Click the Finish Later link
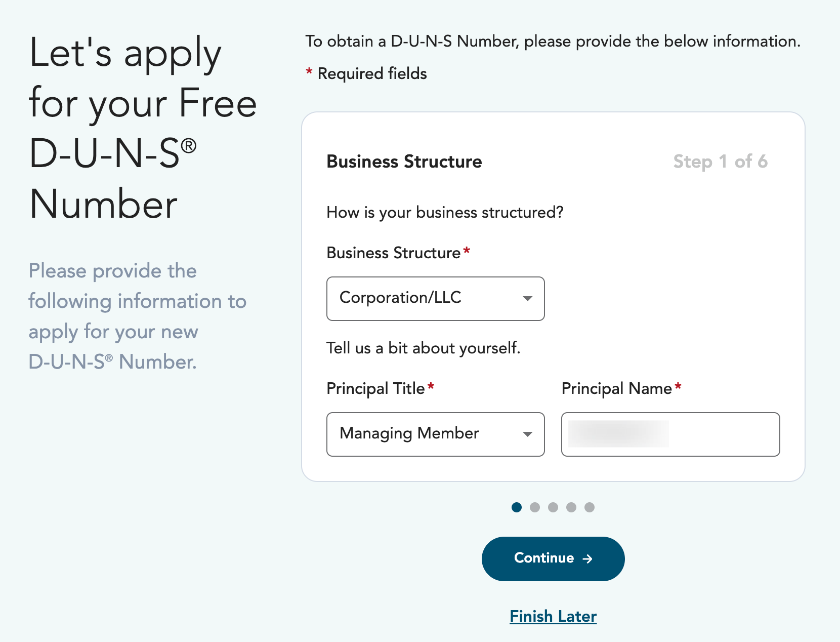The height and width of the screenshot is (642, 840). 553,616
